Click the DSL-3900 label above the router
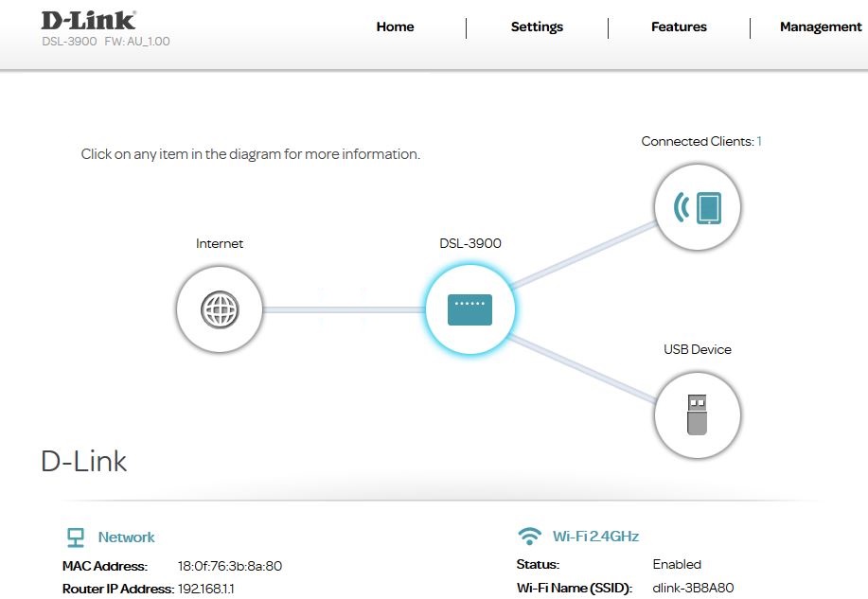868x599 pixels. [x=470, y=243]
